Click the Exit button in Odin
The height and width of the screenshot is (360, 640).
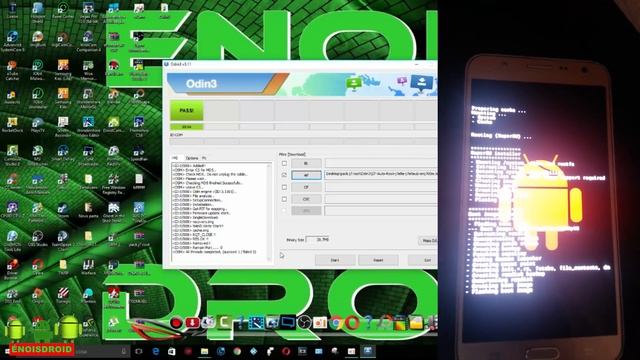[423, 260]
